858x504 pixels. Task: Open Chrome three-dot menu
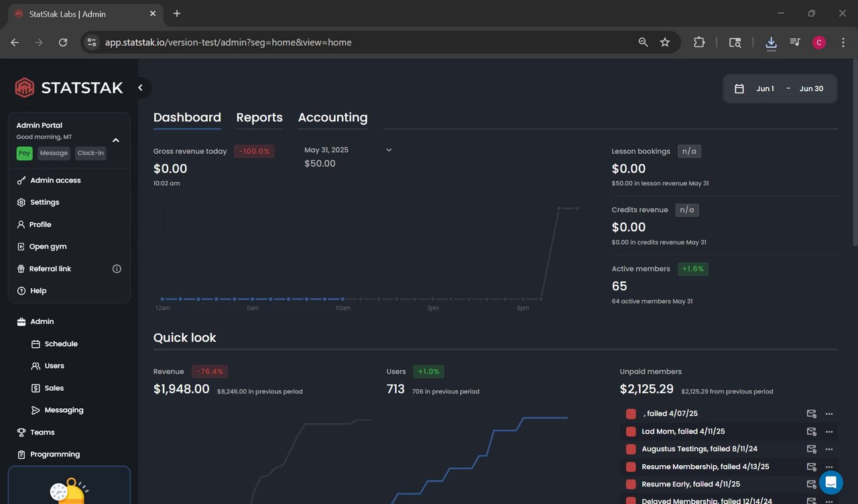pyautogui.click(x=843, y=42)
